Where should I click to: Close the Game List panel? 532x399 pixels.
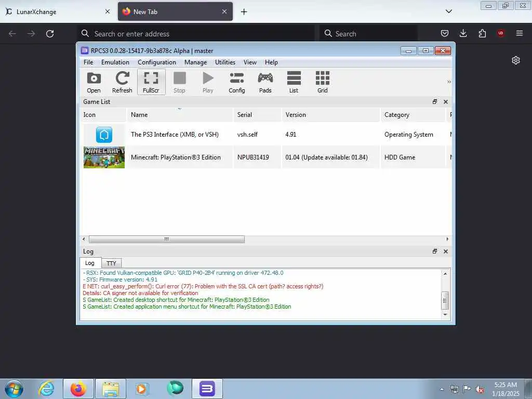pyautogui.click(x=445, y=102)
